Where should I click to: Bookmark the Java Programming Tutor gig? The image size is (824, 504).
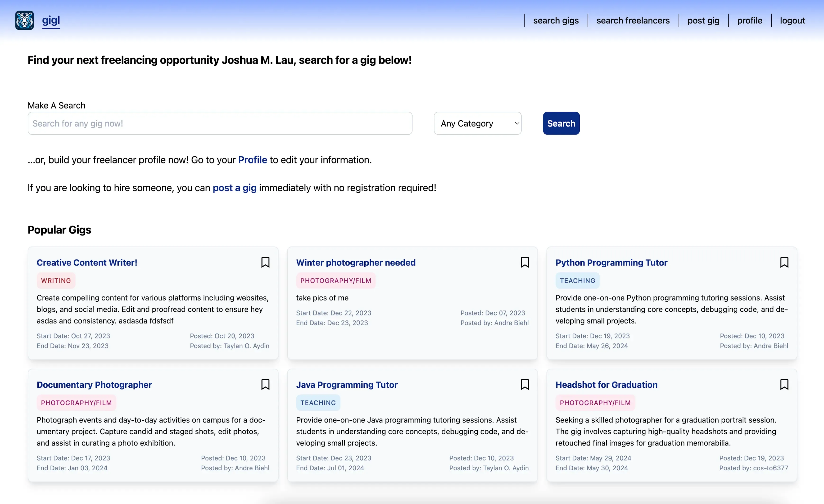[x=525, y=385]
